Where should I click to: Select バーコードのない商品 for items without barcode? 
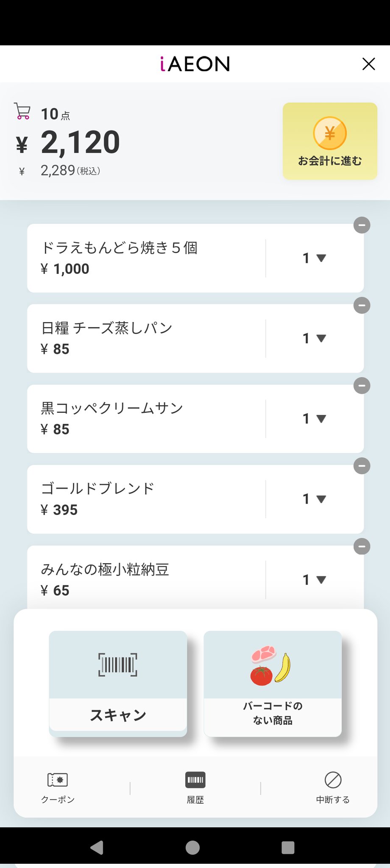pyautogui.click(x=273, y=683)
